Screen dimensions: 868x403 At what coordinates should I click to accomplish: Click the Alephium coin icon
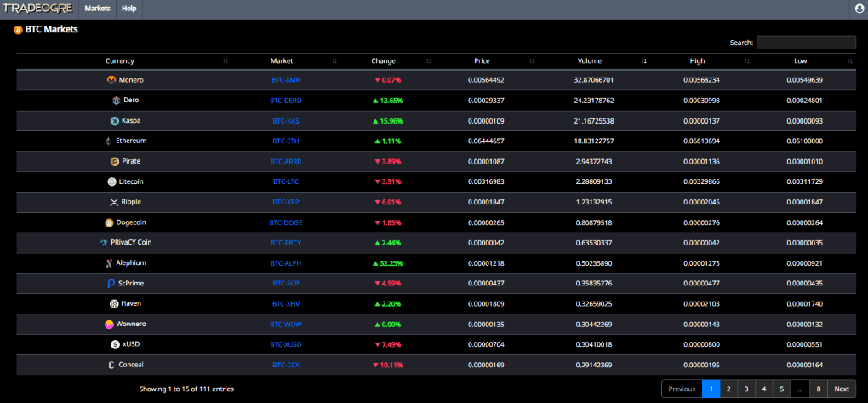tap(109, 263)
